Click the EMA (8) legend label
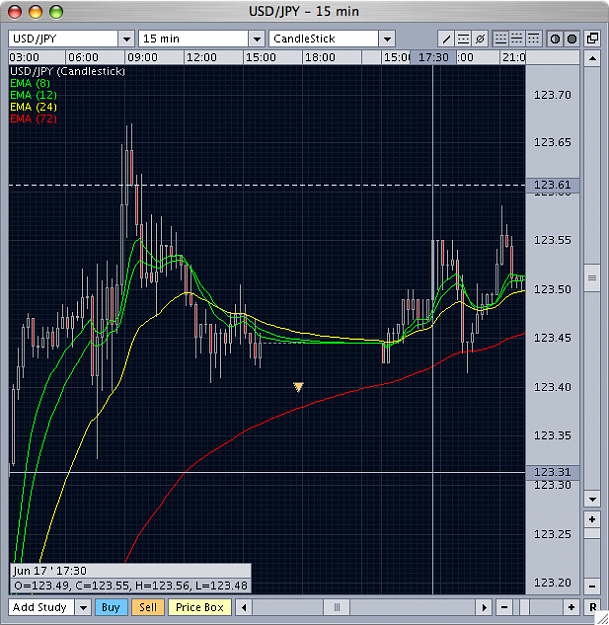Viewport: 609px width, 625px height. (30, 83)
